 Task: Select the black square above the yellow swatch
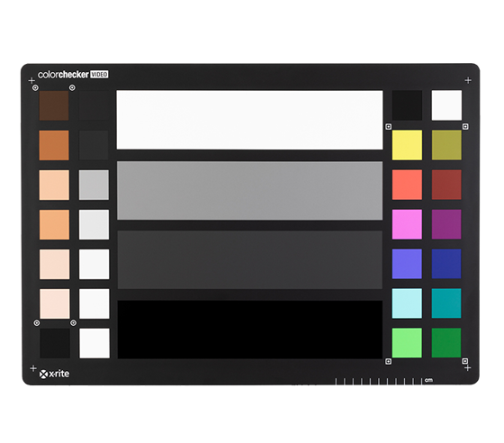tap(407, 105)
